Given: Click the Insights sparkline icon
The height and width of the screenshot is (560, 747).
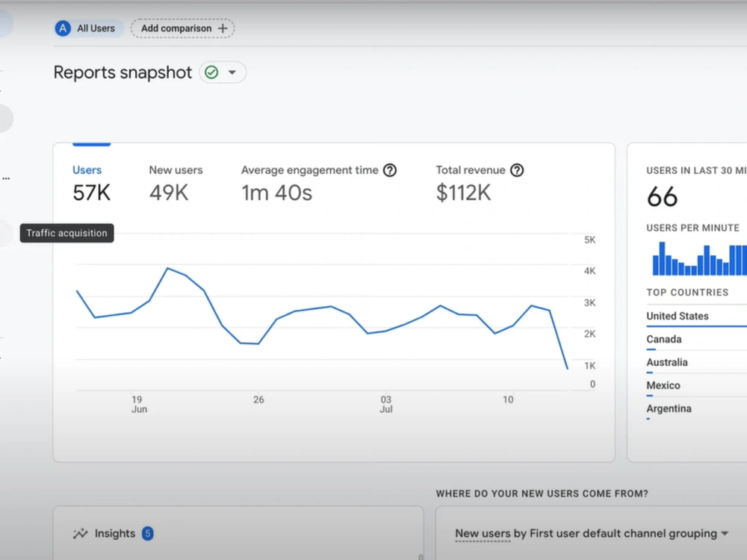Looking at the screenshot, I should pyautogui.click(x=81, y=533).
